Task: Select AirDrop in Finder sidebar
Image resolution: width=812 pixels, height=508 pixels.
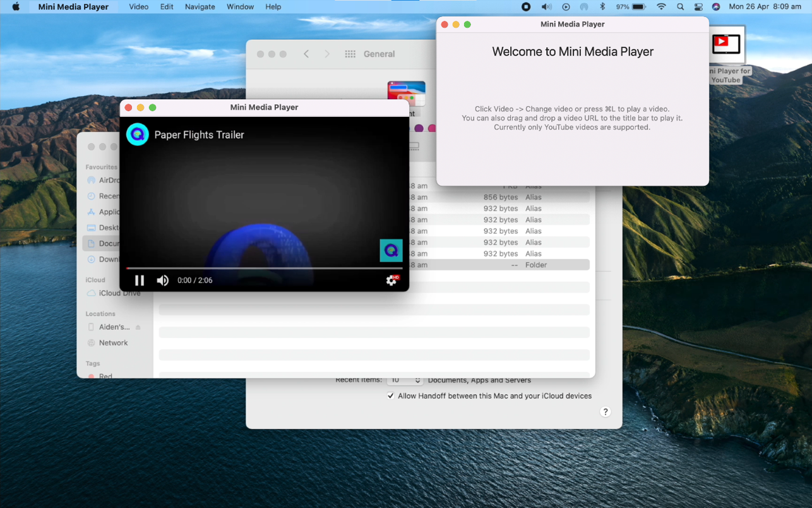Action: (x=103, y=180)
